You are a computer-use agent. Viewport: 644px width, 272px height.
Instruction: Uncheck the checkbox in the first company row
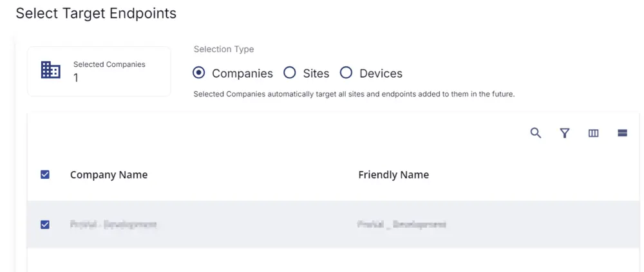pyautogui.click(x=45, y=224)
